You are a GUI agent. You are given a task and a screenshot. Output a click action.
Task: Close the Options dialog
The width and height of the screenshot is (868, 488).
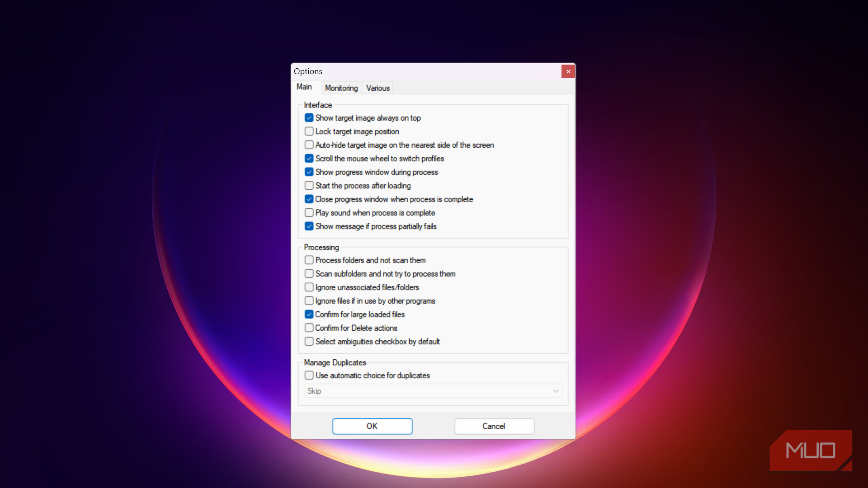click(568, 71)
